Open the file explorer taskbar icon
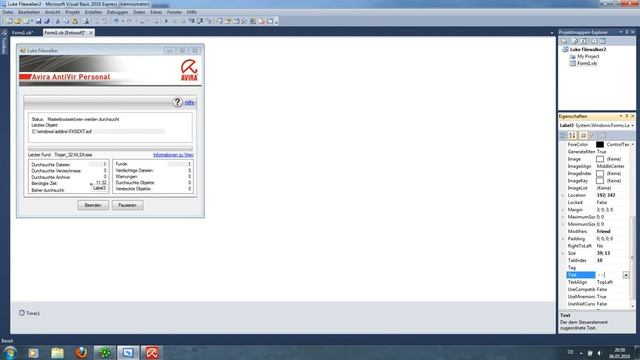The height and width of the screenshot is (360, 640). point(57,352)
